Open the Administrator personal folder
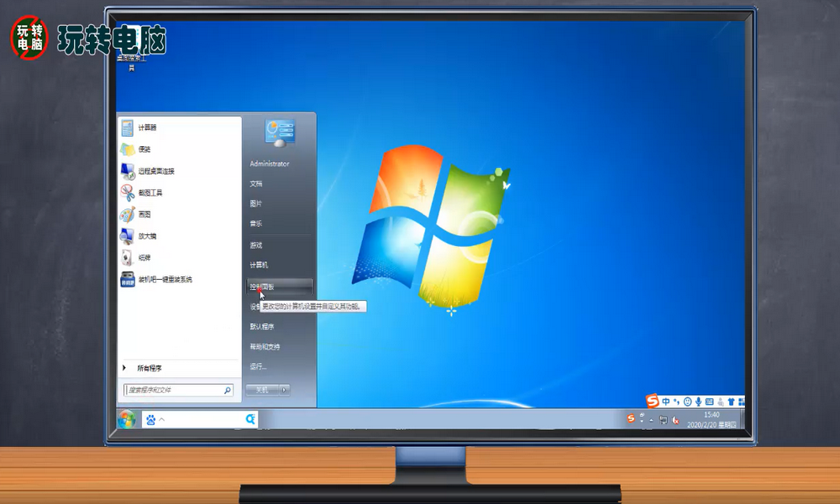The height and width of the screenshot is (504, 840). tap(270, 164)
